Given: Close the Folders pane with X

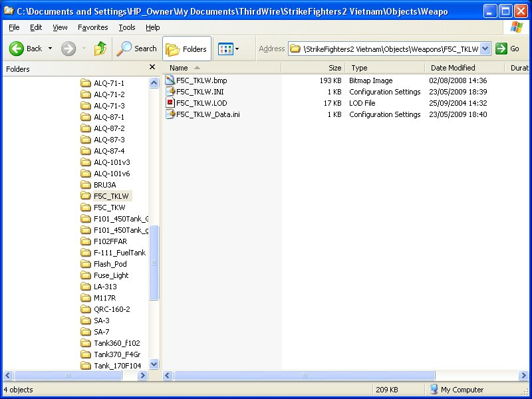Looking at the screenshot, I should point(152,67).
